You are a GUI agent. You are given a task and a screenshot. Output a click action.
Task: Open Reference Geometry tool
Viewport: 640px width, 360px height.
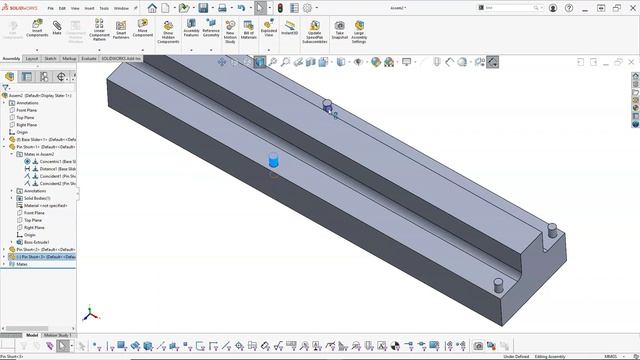point(211,28)
